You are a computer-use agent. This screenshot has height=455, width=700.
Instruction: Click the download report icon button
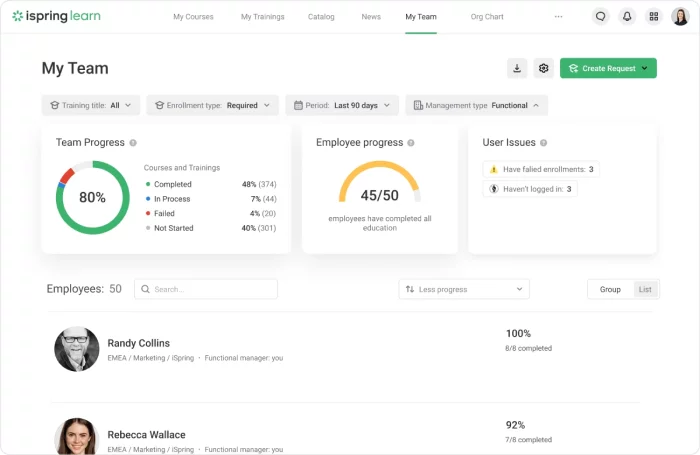coord(517,68)
